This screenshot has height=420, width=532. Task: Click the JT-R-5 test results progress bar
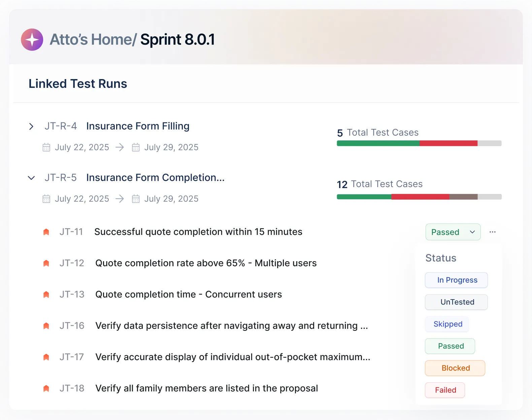(x=419, y=197)
